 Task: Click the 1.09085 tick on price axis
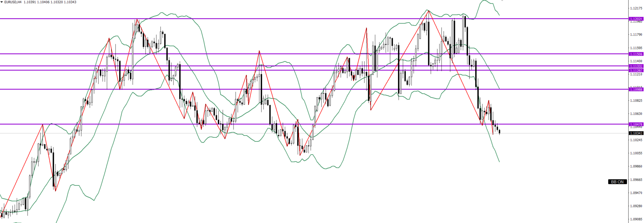click(x=636, y=219)
